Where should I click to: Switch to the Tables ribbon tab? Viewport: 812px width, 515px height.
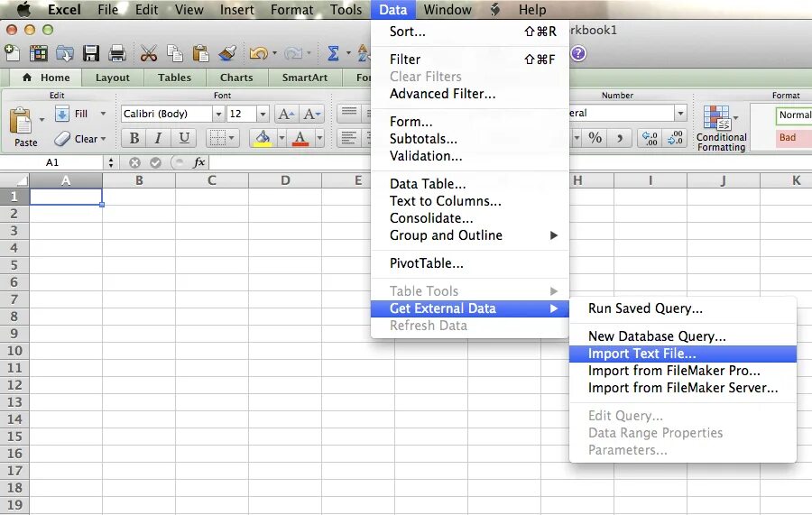(x=174, y=78)
